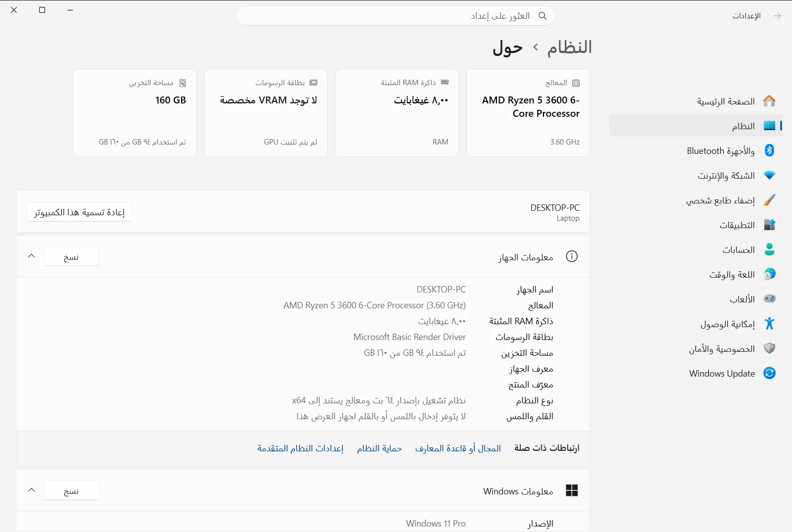
Task: Click the System (النظام) monitor icon in sidebar
Action: (769, 126)
